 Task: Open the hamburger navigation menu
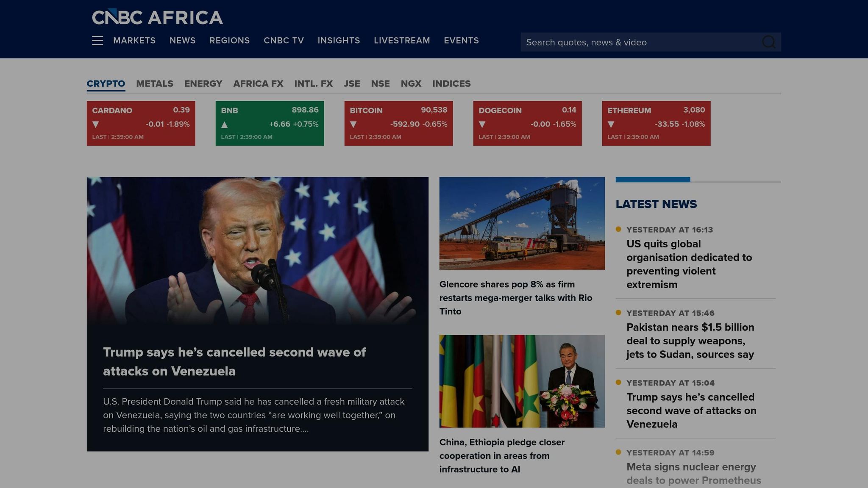pyautogui.click(x=97, y=41)
